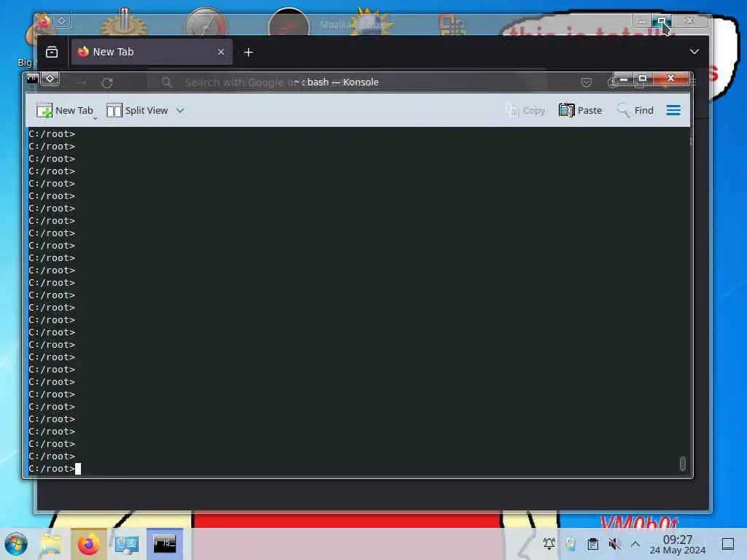Click the updates tray icon

pos(570,543)
